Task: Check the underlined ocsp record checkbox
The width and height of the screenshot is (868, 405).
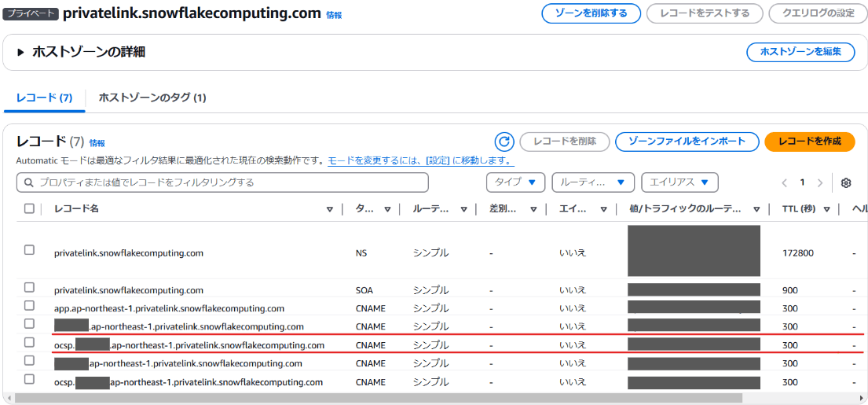Action: coord(29,342)
